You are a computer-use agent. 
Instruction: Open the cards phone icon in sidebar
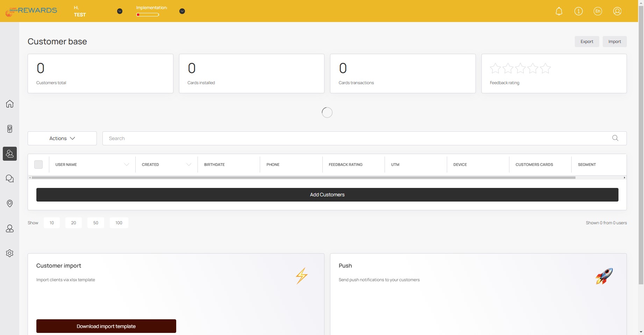[x=10, y=129]
